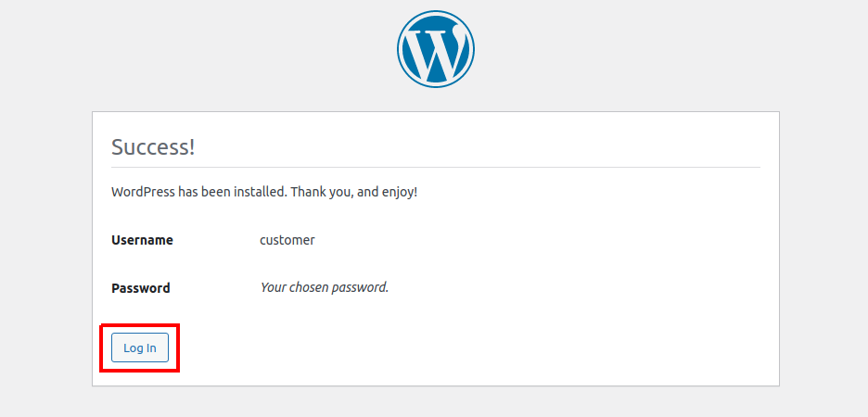Click the WordPress logo

tap(435, 51)
